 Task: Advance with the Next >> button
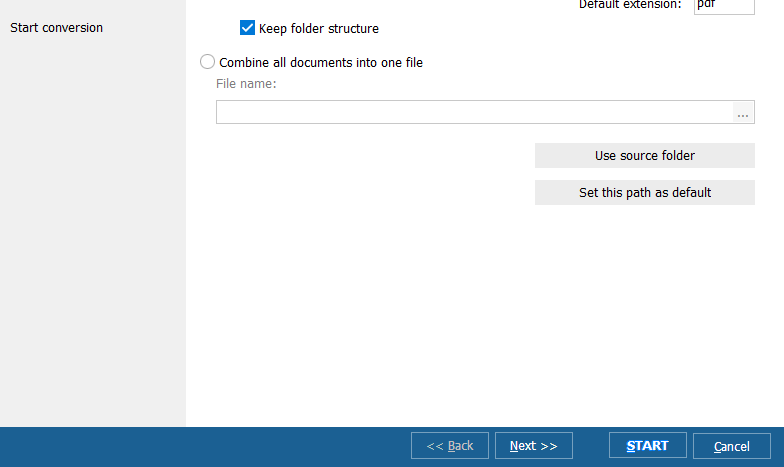(533, 446)
